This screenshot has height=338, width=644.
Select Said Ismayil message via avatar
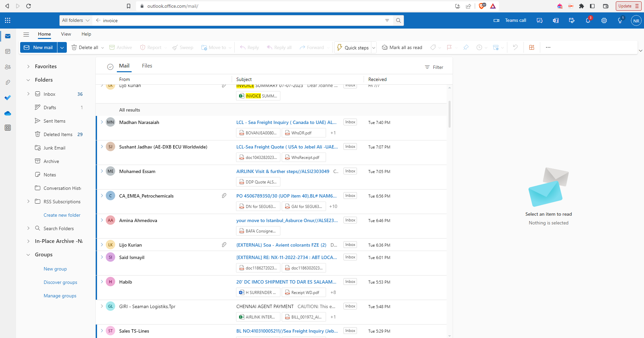click(110, 257)
